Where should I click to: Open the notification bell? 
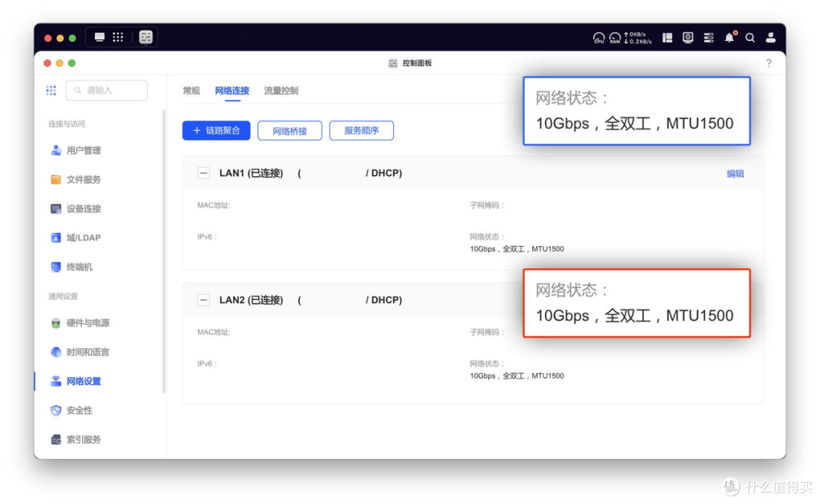[x=730, y=37]
